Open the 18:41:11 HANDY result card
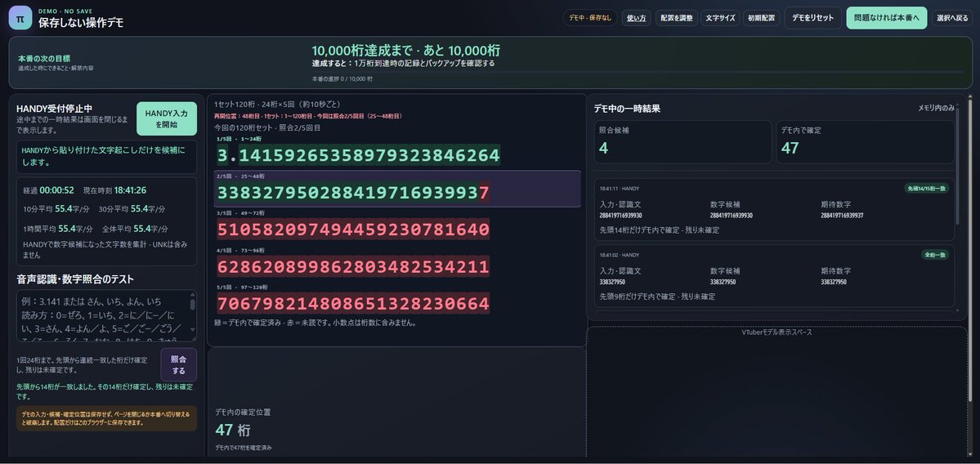The width and height of the screenshot is (980, 464). click(774, 209)
